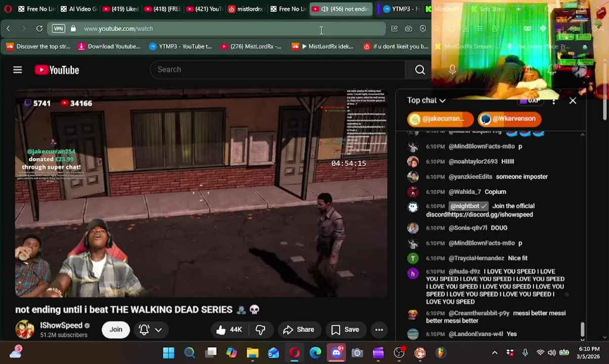Viewport: 609px width, 364px height.
Task: Close the live chat panel
Action: click(573, 101)
